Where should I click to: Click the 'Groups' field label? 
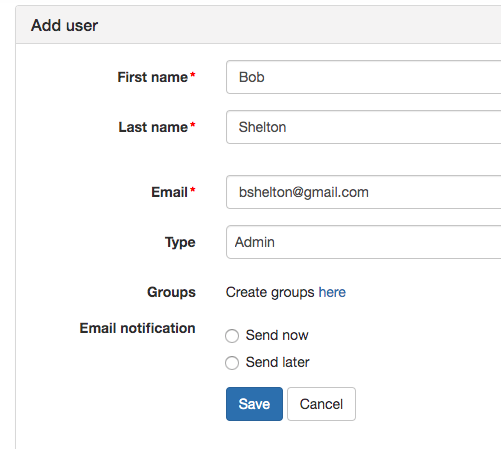171,292
